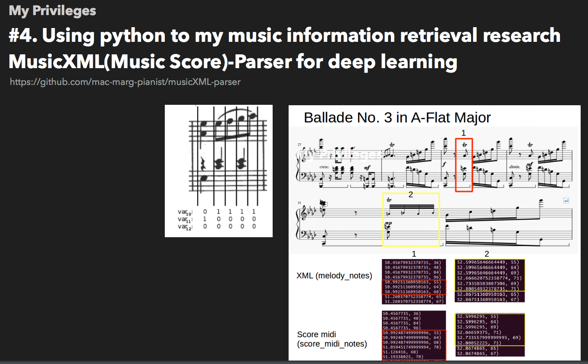Click the second XML melody_notes code block
This screenshot has width=588, height=364.
pos(490,281)
